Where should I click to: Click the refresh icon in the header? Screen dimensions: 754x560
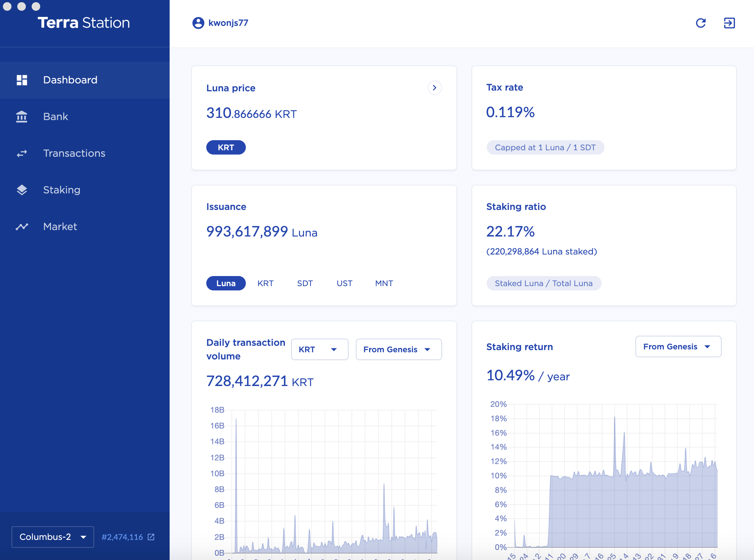700,23
